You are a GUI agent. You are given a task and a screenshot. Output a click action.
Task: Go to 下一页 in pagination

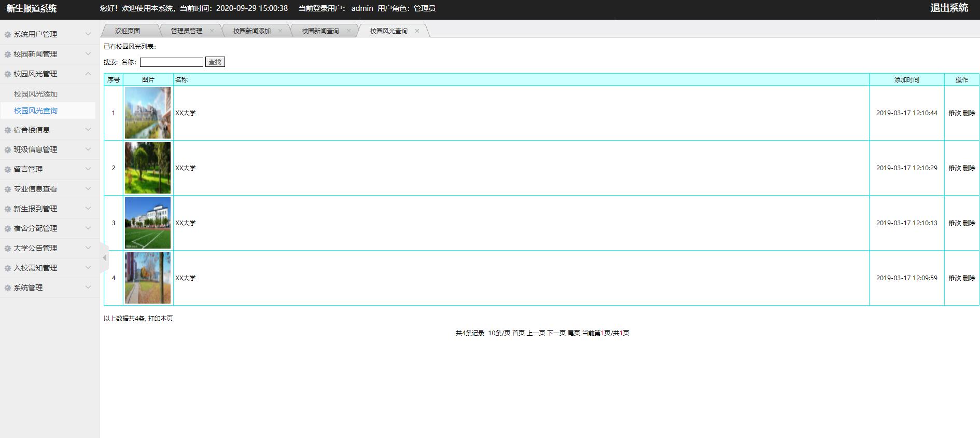556,333
